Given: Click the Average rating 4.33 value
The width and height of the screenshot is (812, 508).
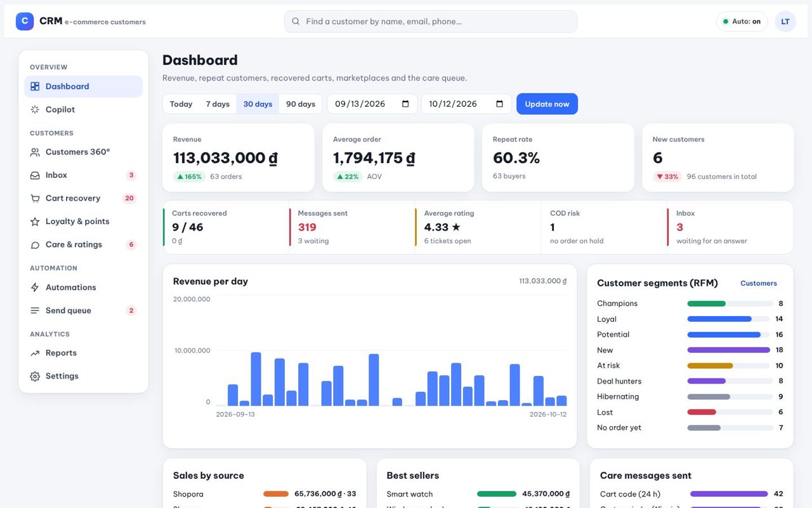Looking at the screenshot, I should point(442,227).
